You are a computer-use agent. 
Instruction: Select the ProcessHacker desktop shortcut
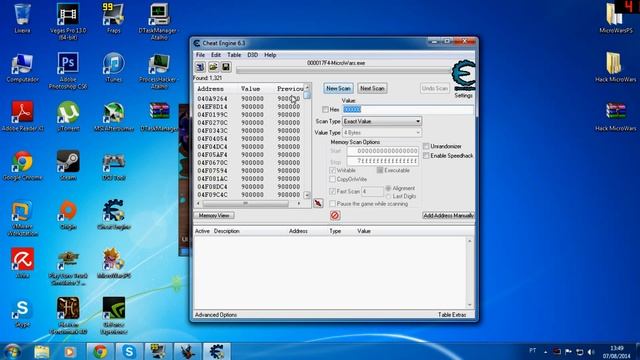click(x=159, y=71)
